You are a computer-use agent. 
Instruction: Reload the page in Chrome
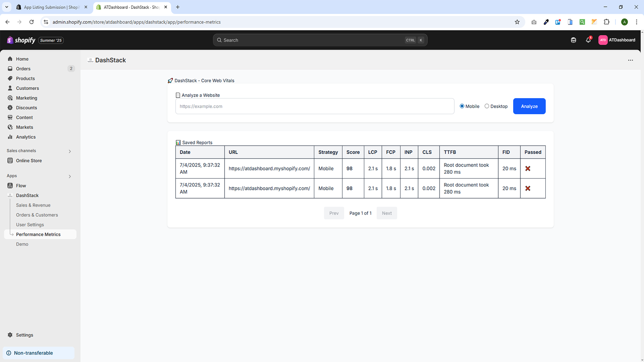(31, 22)
